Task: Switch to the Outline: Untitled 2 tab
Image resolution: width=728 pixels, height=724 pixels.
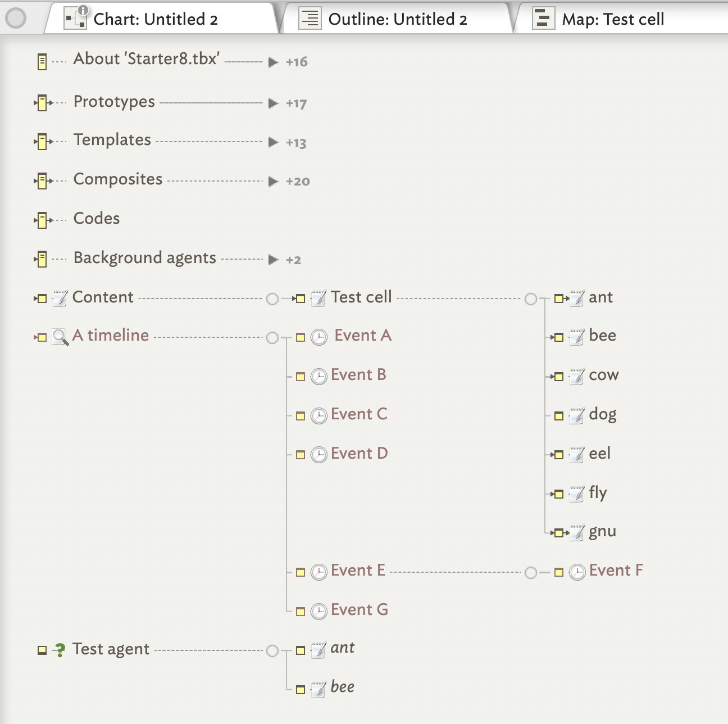Action: [397, 19]
